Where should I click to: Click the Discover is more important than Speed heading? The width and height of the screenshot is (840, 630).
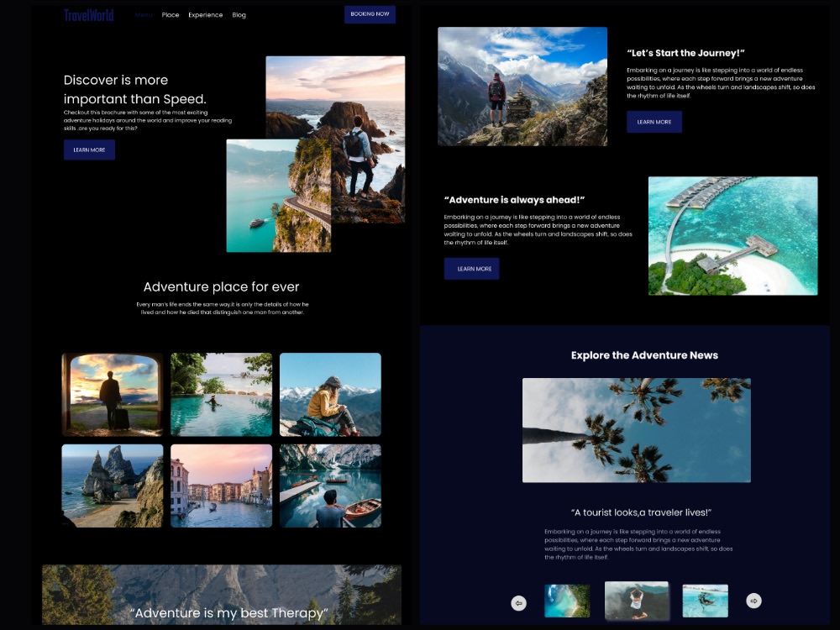(x=135, y=90)
